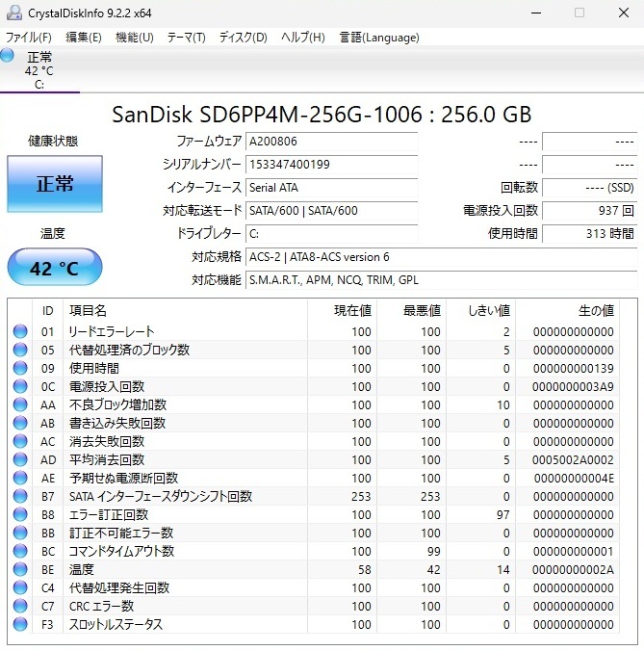
Task: Click the 正常 health status button
Action: 55,184
